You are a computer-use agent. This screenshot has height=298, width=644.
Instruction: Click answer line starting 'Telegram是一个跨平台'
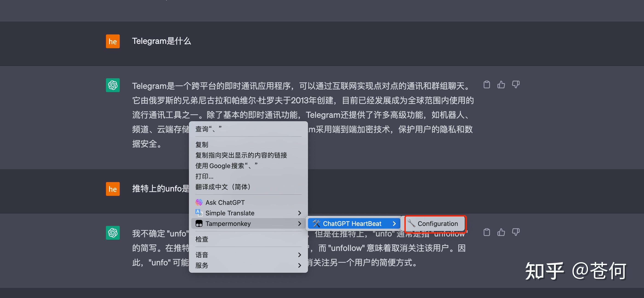(x=302, y=86)
